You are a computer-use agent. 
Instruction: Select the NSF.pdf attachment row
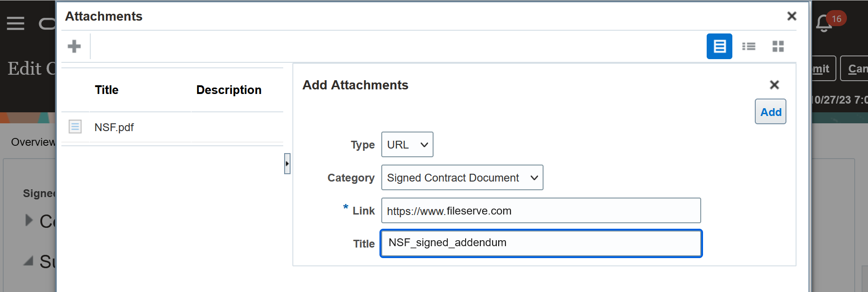click(x=172, y=127)
